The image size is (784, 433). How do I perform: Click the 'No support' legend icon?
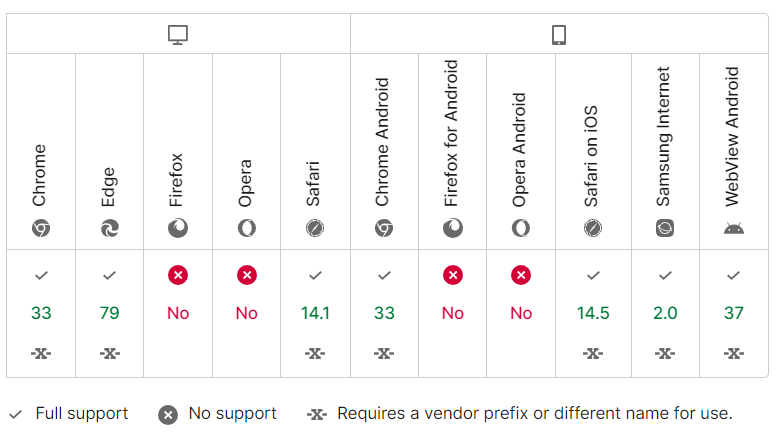point(168,414)
